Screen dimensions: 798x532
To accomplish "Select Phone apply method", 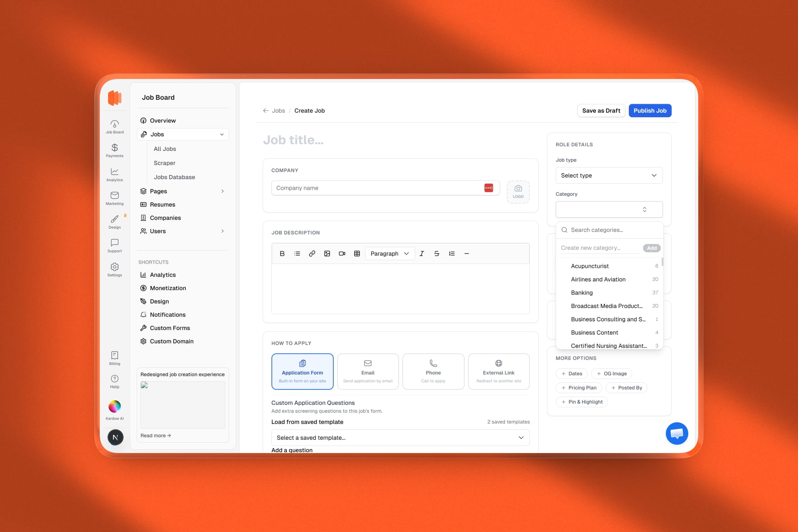I will click(x=433, y=372).
